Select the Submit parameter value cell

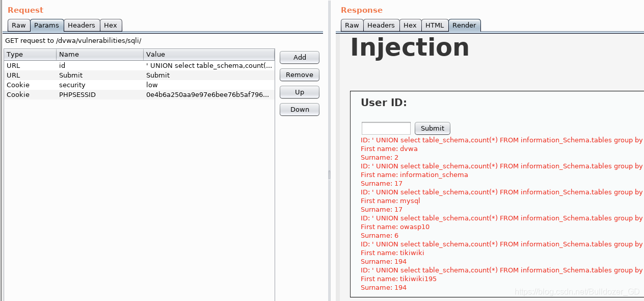pyautogui.click(x=209, y=75)
